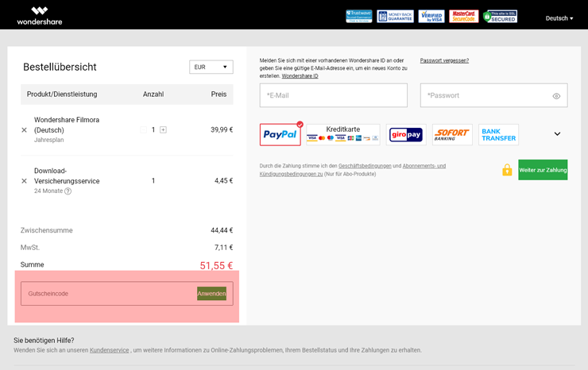Click into the Passwort field
This screenshot has height=370, width=588.
[494, 95]
